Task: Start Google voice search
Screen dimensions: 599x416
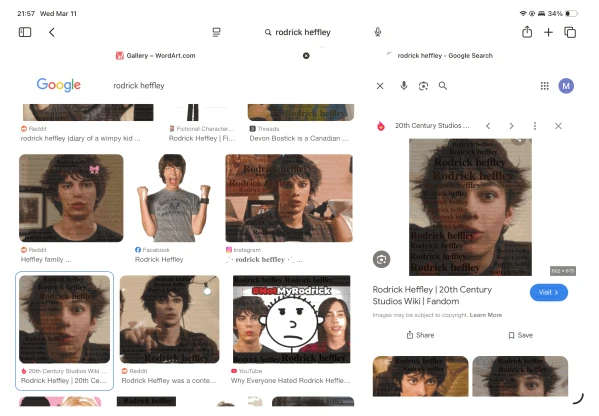Action: [404, 86]
